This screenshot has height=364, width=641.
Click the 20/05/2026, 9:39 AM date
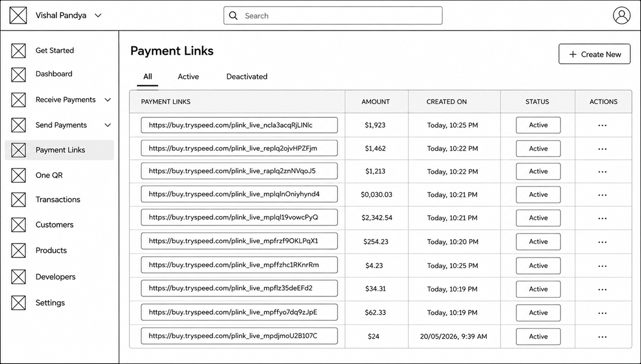coord(453,337)
